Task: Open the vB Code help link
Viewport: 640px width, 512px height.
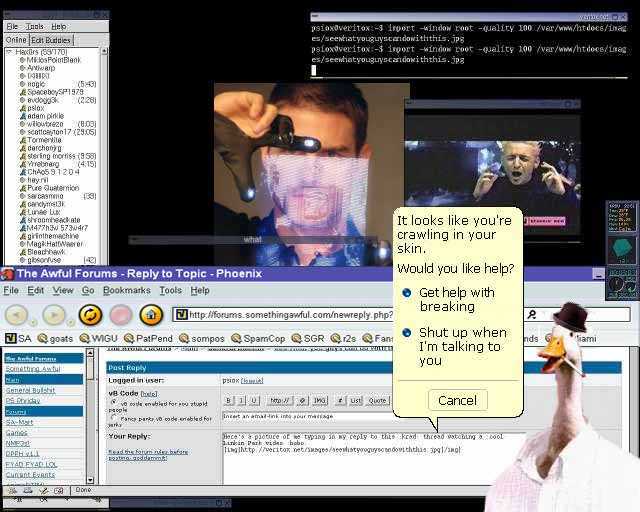Action: [x=149, y=394]
